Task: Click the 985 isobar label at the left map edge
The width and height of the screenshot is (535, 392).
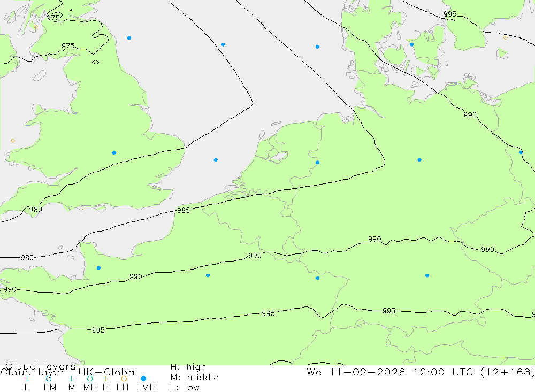Action: [x=27, y=258]
